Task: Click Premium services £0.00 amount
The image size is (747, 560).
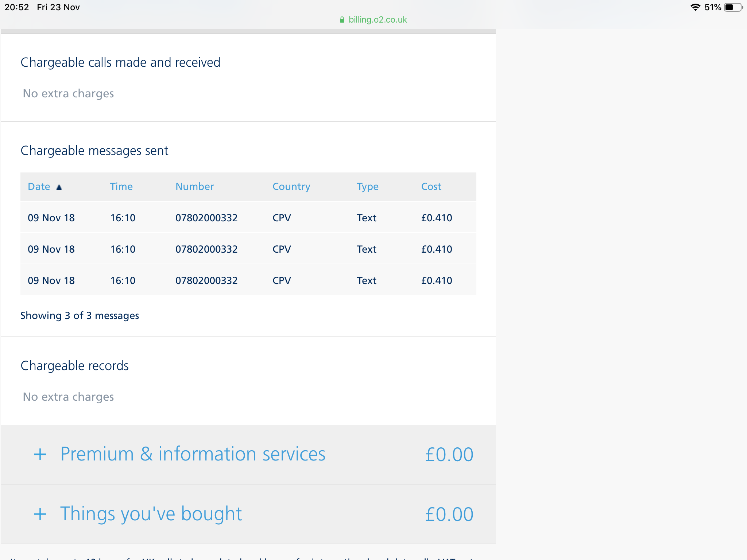Action: pyautogui.click(x=449, y=455)
